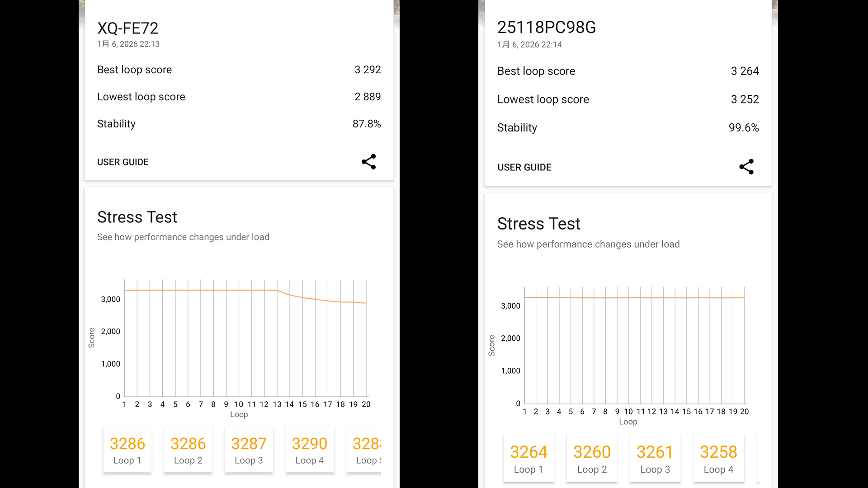The height and width of the screenshot is (488, 868).
Task: Select Loop 1 tile showing 3286
Action: click(x=127, y=450)
